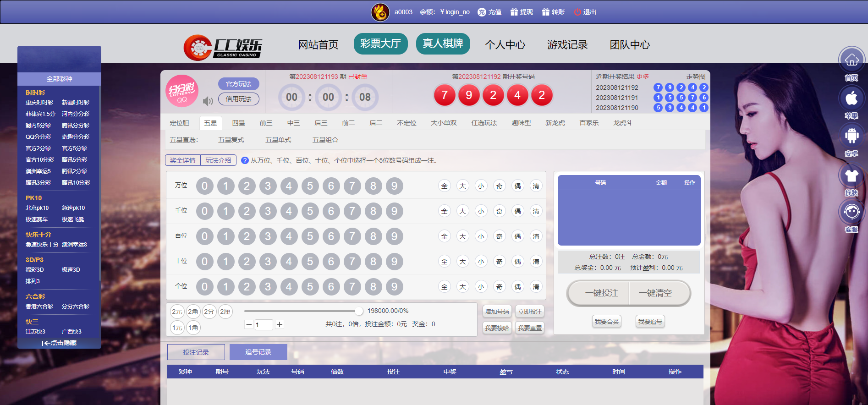Open the skin change shirt icon
Screen dimensions: 868x405
pos(851,175)
